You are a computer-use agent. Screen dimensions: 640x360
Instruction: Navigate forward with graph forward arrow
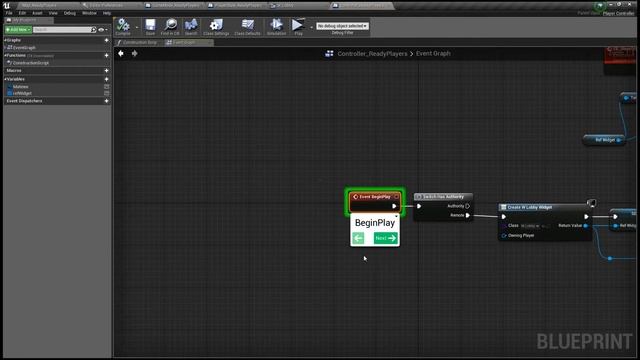(x=134, y=53)
